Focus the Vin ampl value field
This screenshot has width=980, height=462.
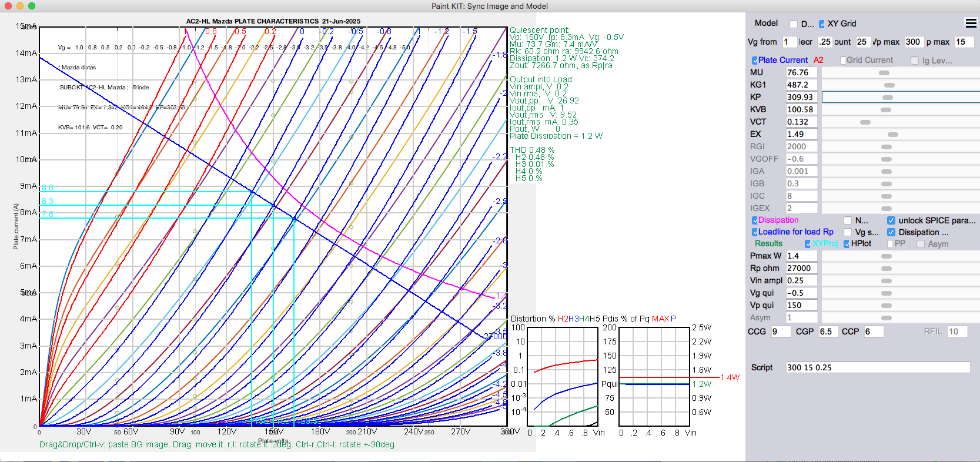click(801, 281)
